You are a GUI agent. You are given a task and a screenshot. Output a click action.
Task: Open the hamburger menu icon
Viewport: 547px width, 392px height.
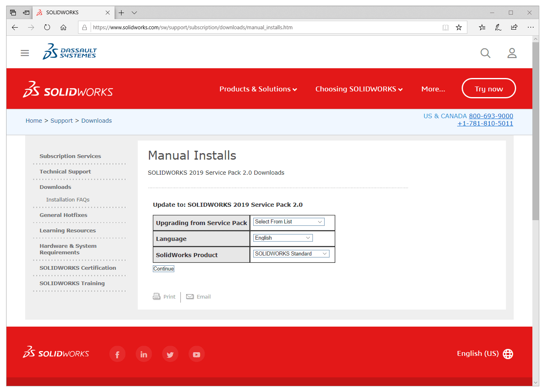pos(25,53)
